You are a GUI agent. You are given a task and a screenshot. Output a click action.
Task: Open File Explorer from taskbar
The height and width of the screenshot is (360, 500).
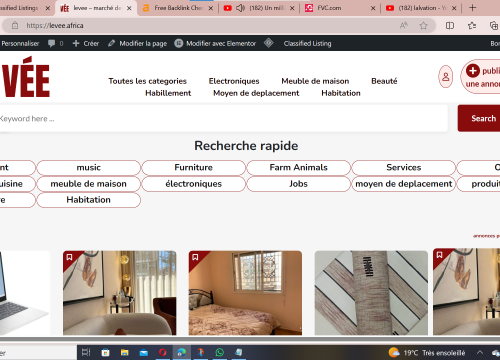point(125,352)
